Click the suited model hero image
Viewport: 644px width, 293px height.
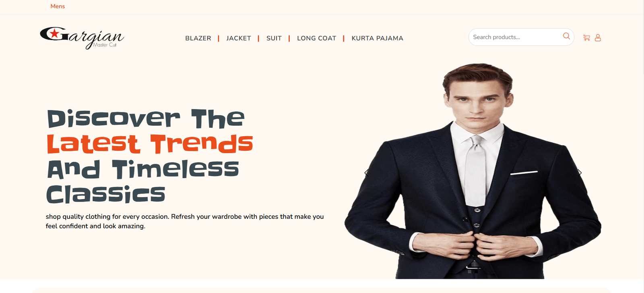pos(473,171)
